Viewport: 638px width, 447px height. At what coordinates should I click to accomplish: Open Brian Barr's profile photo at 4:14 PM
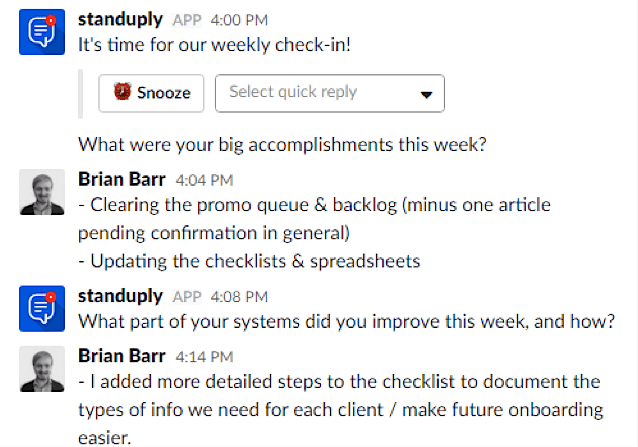click(x=42, y=369)
